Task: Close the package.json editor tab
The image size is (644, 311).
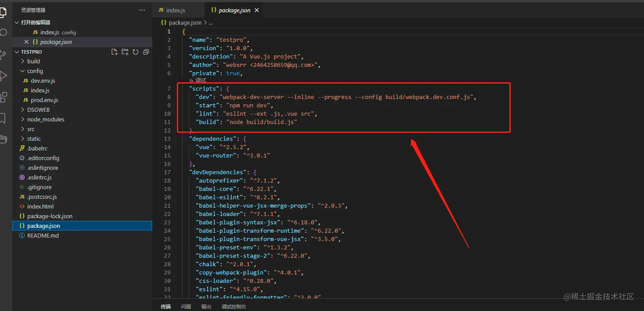Action: tap(257, 10)
